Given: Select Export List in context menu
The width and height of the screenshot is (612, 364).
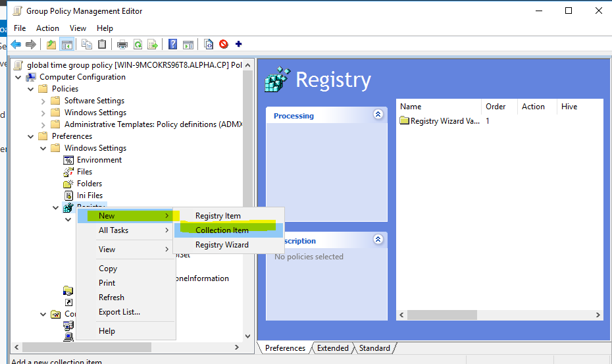Looking at the screenshot, I should click(126, 311).
